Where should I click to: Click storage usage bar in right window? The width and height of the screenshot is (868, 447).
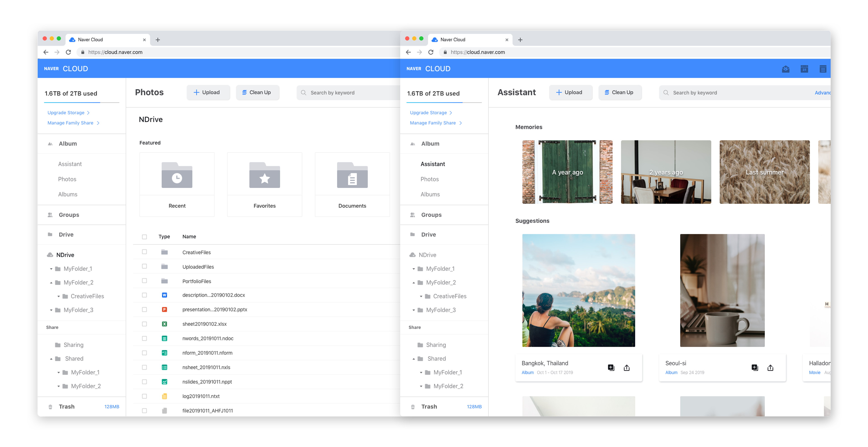pos(444,102)
